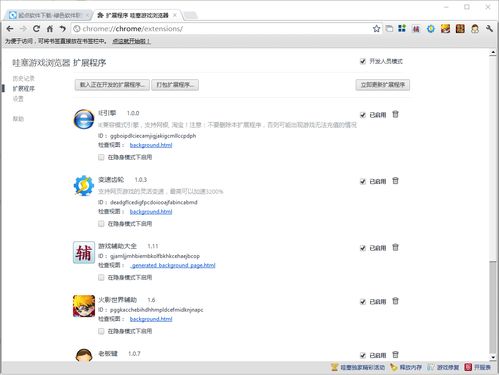Screen dimensions: 499x375
Task: Open browser settings wrench menu
Action: [x=489, y=29]
